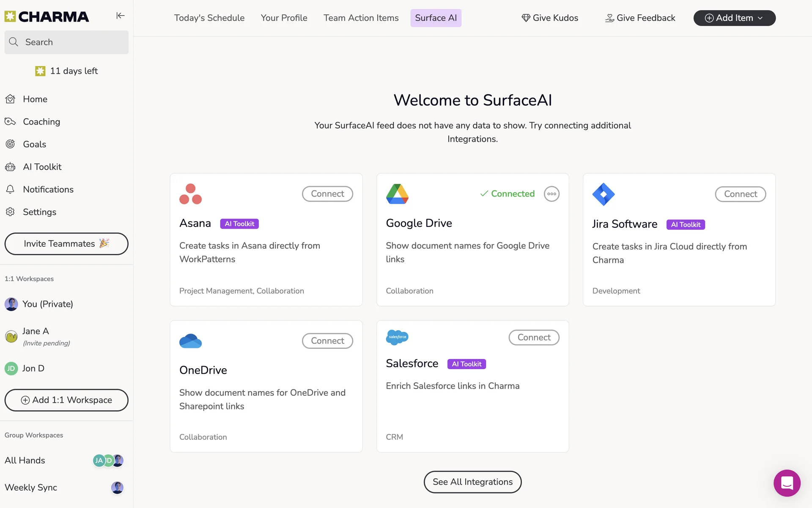Click the Salesforce cloud logo

point(397,337)
